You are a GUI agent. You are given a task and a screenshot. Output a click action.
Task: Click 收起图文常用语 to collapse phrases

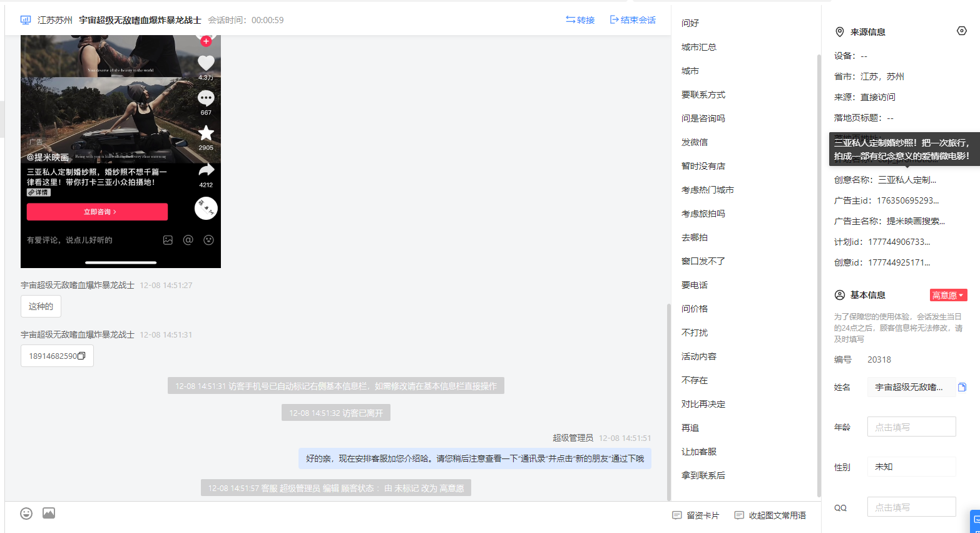[770, 515]
